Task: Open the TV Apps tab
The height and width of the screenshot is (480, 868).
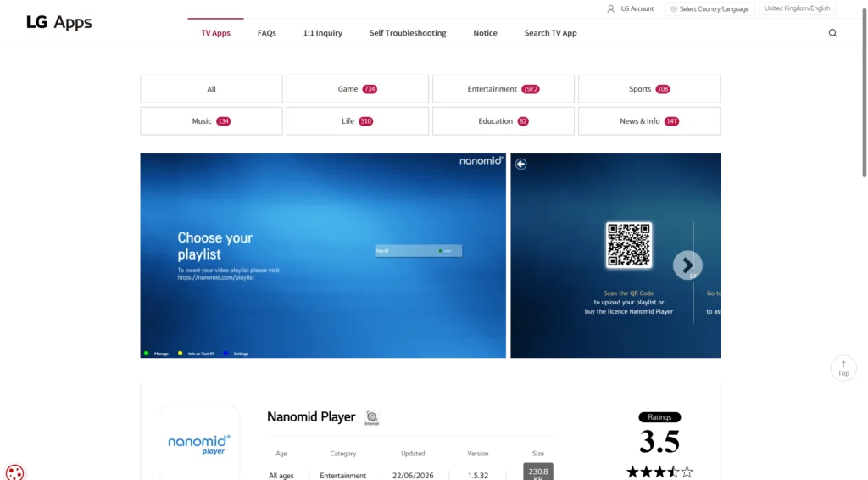Action: tap(215, 33)
